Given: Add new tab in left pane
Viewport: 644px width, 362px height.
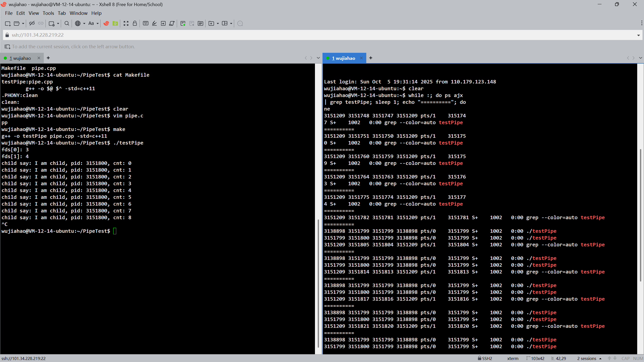Looking at the screenshot, I should coord(48,58).
